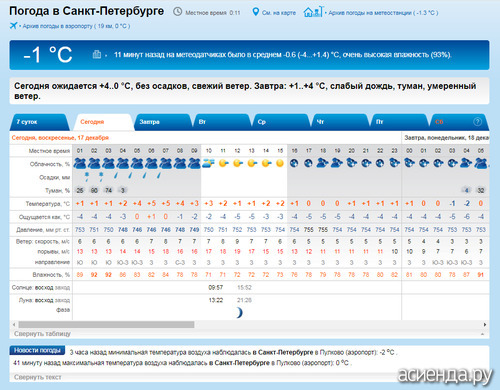Collapse table via Свернуть таблицу
The width and height of the screenshot is (500, 390).
[42, 334]
